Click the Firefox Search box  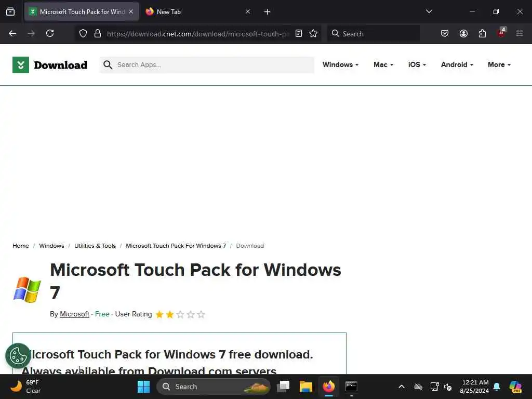pyautogui.click(x=373, y=34)
